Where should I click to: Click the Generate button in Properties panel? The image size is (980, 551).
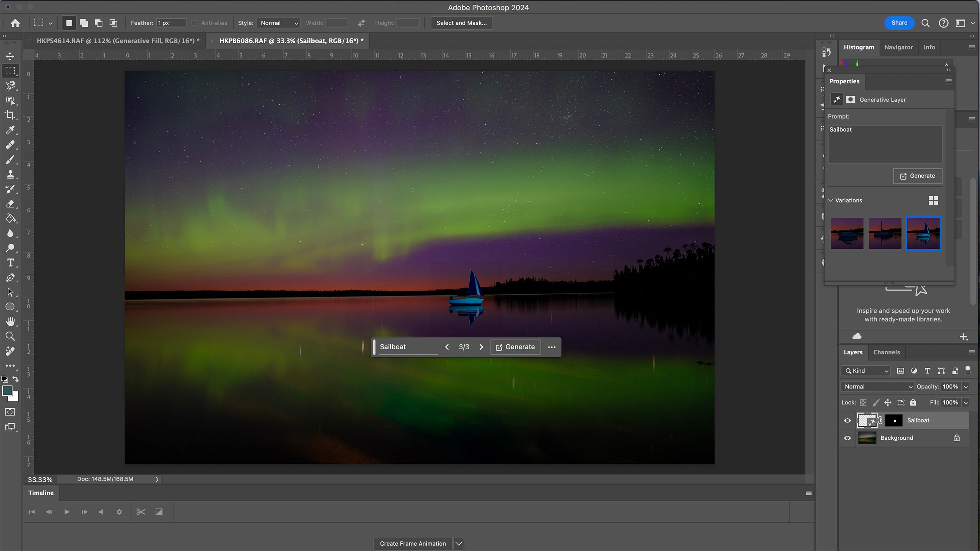917,176
